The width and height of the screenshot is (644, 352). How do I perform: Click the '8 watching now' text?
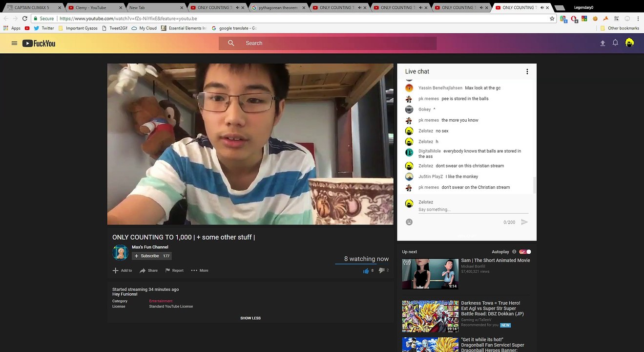[366, 259]
